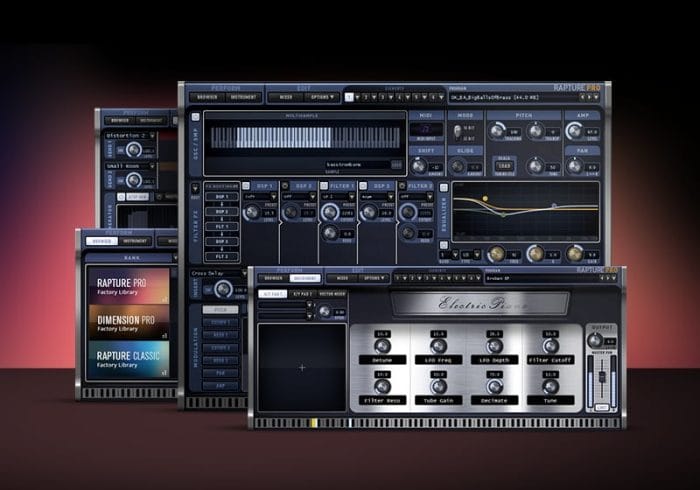Screen dimensions: 700x490
Task: Click Distortion 2 send level knob
Action: pos(133,149)
